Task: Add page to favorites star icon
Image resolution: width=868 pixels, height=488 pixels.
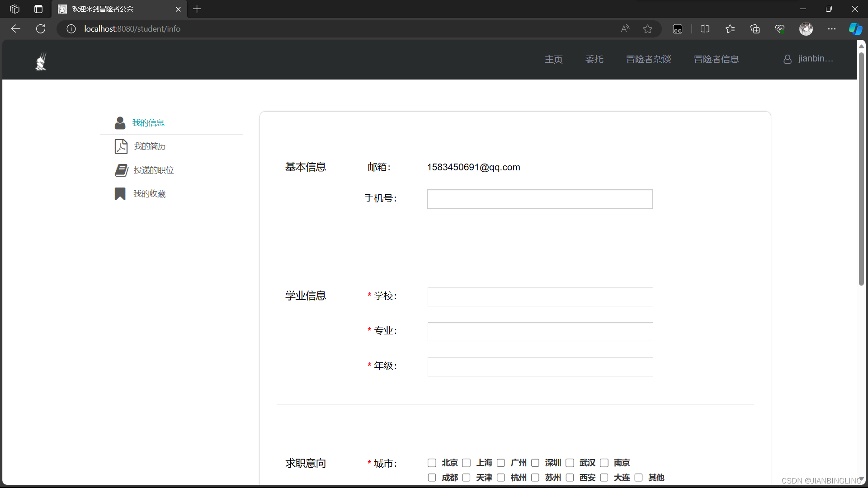Action: tap(647, 29)
